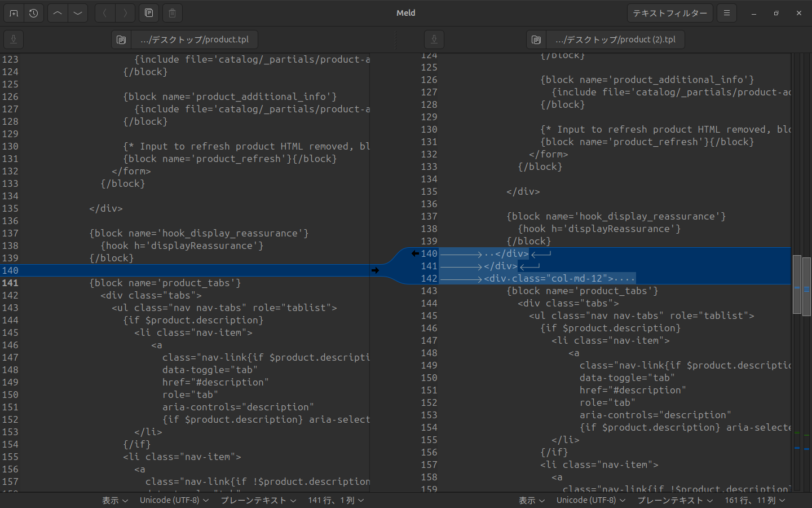Click left line 149 href="#description" text

coord(216,382)
